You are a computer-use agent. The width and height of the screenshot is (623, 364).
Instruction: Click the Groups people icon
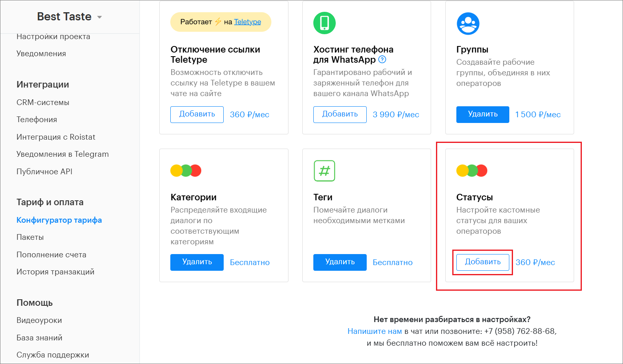coord(468,24)
